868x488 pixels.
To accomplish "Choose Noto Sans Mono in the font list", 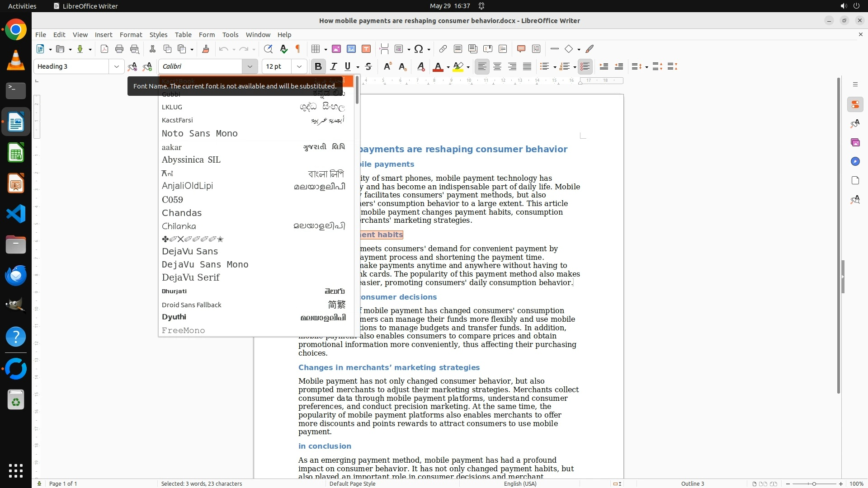I will pos(199,134).
